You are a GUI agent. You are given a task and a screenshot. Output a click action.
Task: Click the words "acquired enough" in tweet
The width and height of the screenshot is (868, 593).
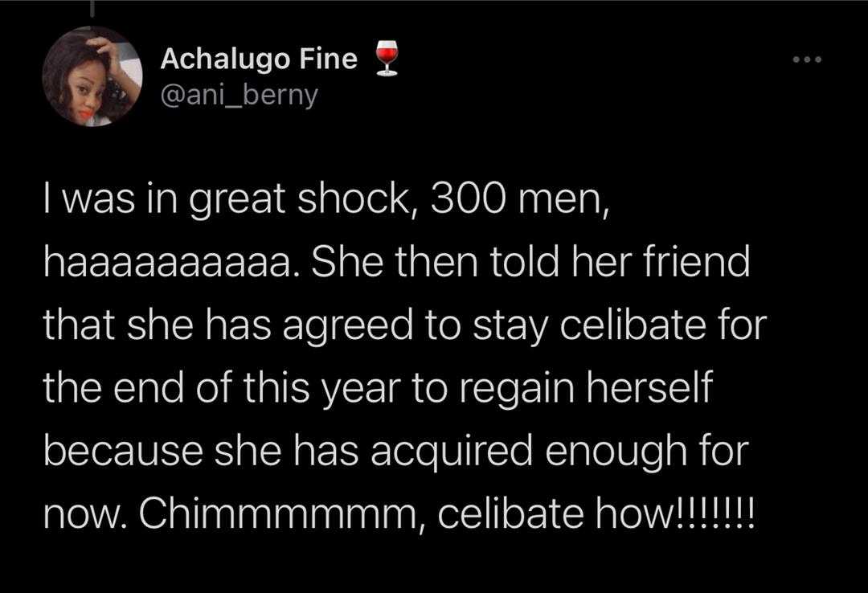pyautogui.click(x=524, y=452)
